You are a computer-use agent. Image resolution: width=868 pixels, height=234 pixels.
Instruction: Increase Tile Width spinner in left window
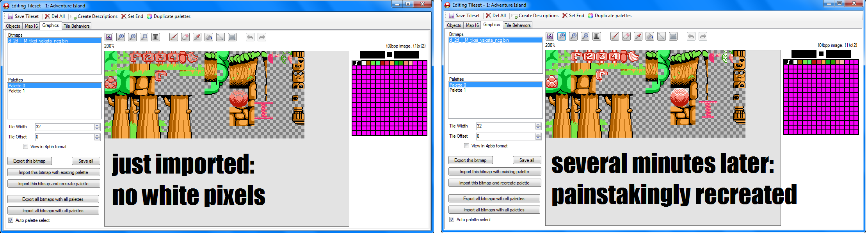[x=97, y=125]
